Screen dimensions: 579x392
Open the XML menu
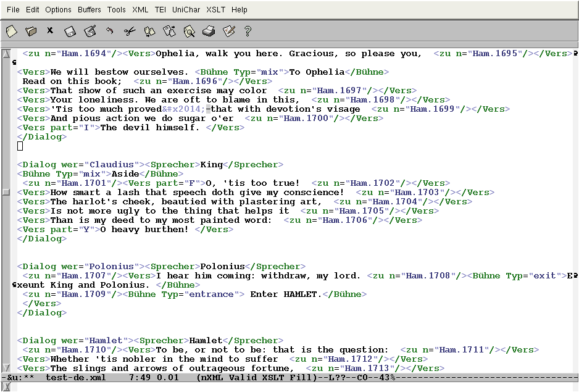(x=140, y=9)
